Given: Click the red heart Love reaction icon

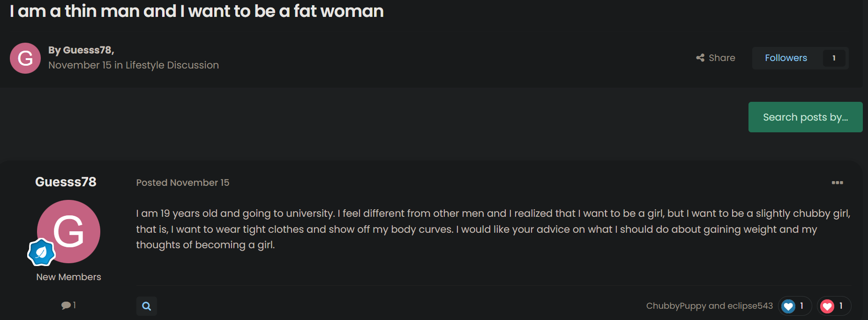Looking at the screenshot, I should point(827,306).
